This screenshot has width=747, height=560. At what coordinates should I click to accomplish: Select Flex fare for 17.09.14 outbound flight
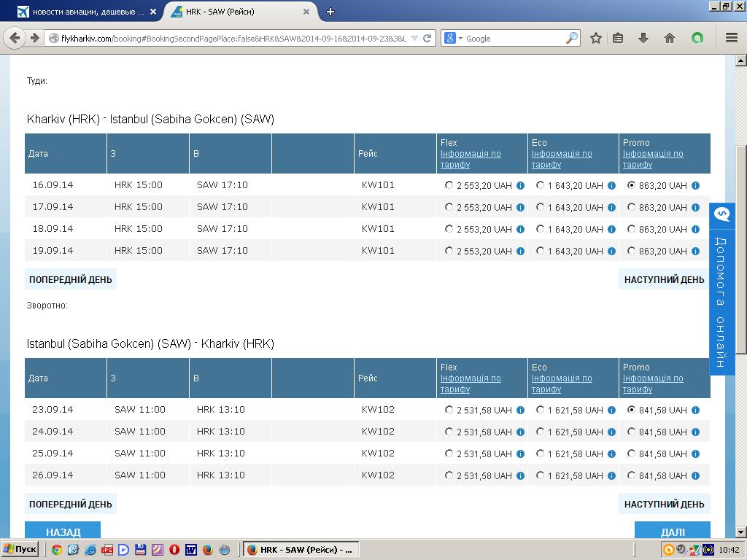coord(449,207)
